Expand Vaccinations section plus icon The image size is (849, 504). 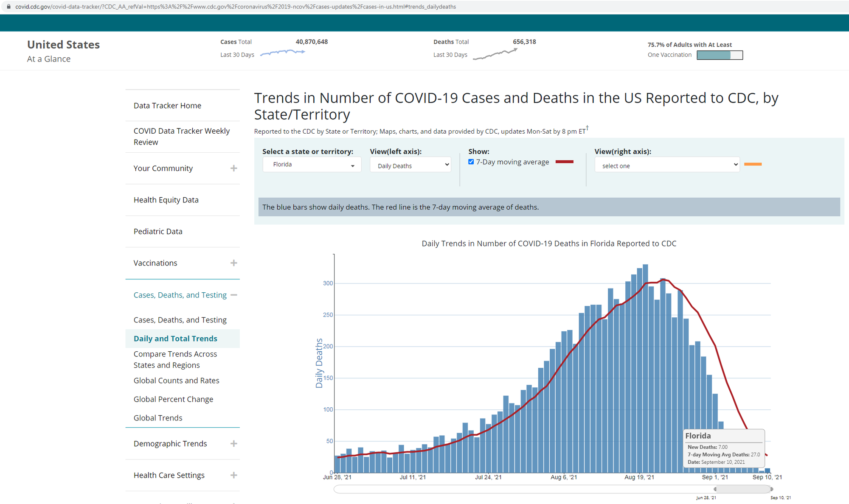[233, 263]
